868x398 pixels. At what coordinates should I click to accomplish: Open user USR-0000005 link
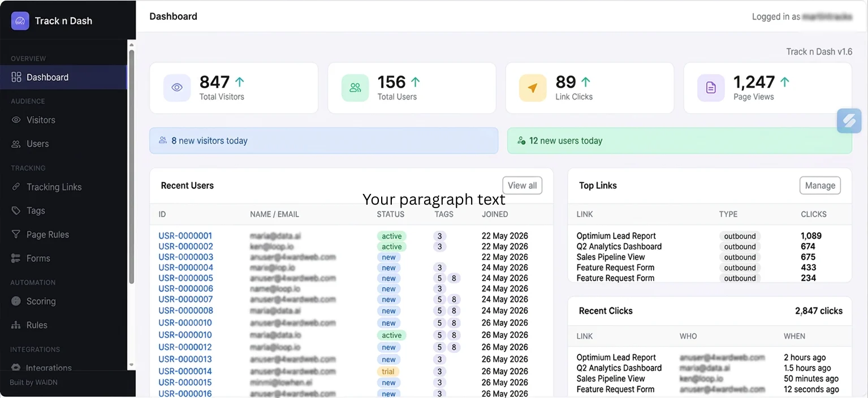185,278
